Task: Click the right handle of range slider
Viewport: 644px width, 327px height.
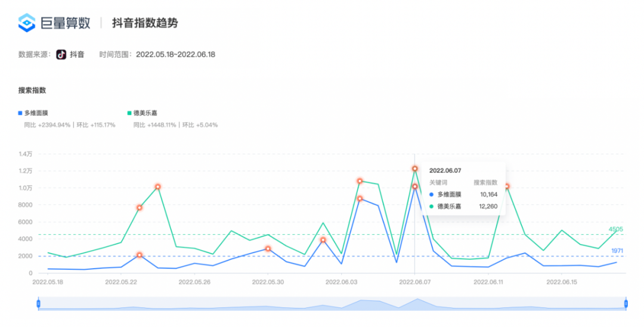Action: [x=626, y=304]
